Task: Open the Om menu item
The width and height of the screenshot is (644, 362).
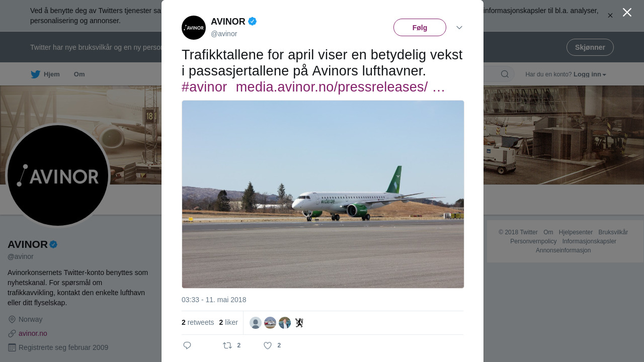Action: (x=79, y=74)
